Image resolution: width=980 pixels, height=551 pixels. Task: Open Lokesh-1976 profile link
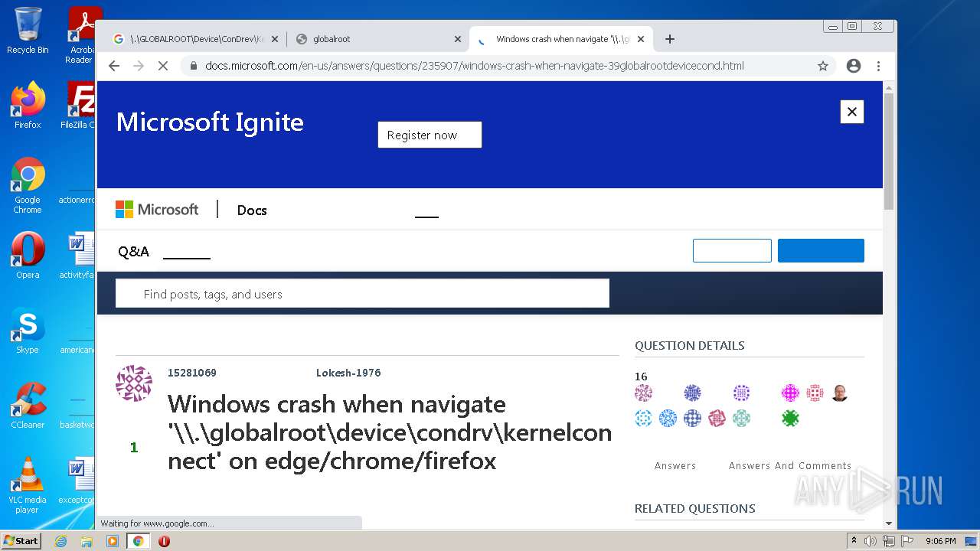pyautogui.click(x=348, y=373)
